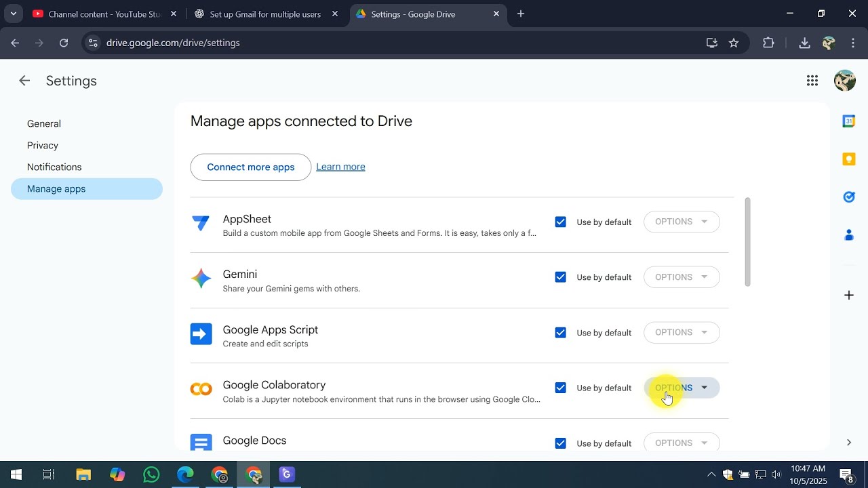Viewport: 868px width, 488px height.
Task: Click the AppSheet app icon
Action: pos(201,223)
